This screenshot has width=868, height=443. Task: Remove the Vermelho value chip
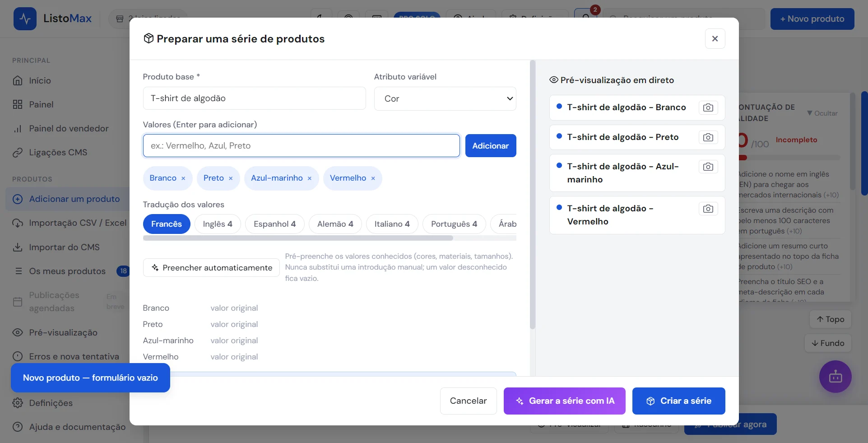pyautogui.click(x=373, y=178)
